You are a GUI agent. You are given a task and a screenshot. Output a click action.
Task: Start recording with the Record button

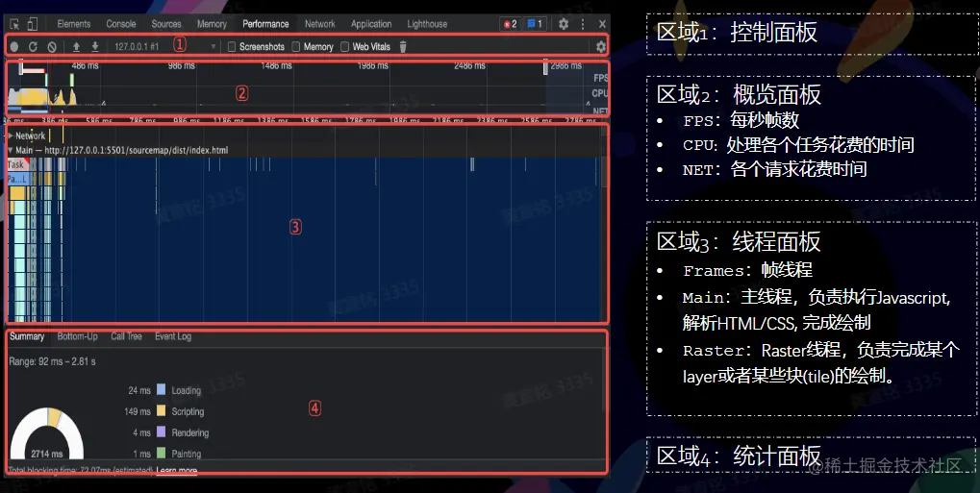14,47
